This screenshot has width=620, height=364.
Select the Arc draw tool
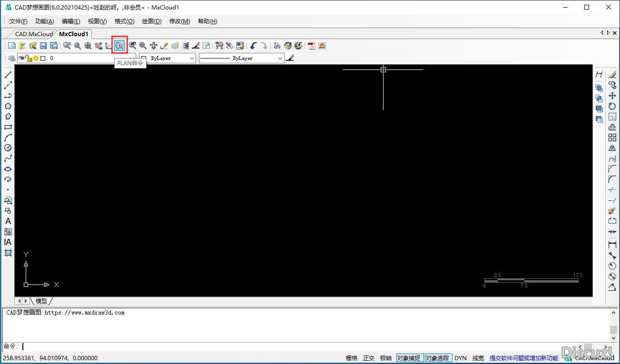click(8, 138)
